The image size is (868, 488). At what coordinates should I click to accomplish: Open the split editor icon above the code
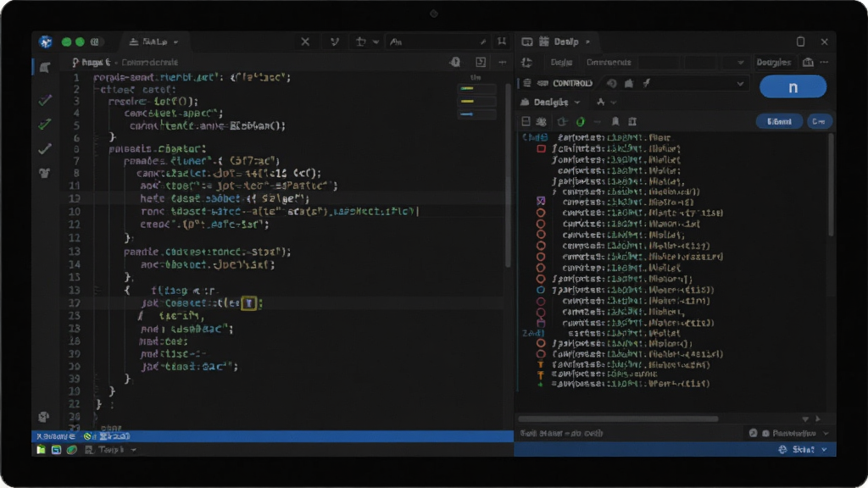(481, 62)
